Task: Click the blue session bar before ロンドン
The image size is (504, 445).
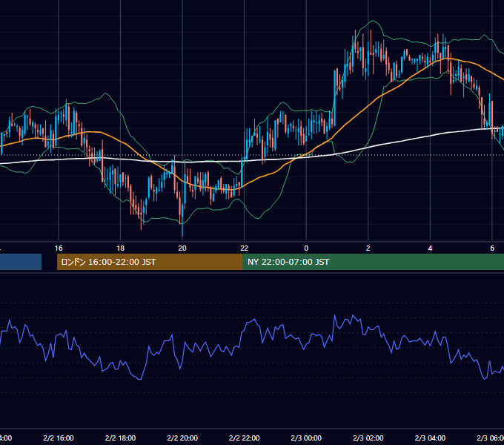Action: [x=21, y=262]
